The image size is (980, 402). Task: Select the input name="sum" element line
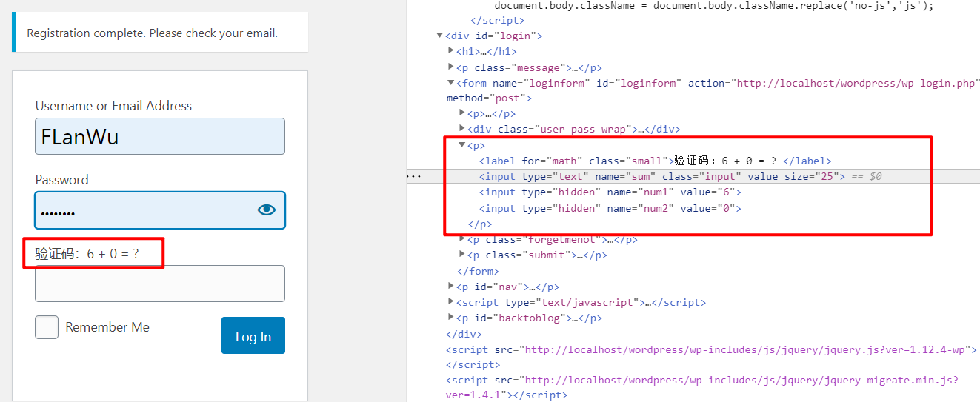click(662, 176)
